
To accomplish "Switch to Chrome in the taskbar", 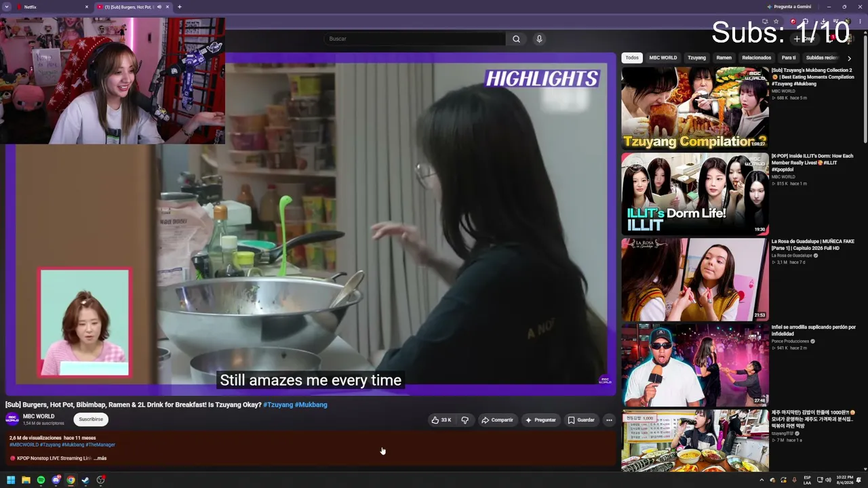I will coord(71,481).
